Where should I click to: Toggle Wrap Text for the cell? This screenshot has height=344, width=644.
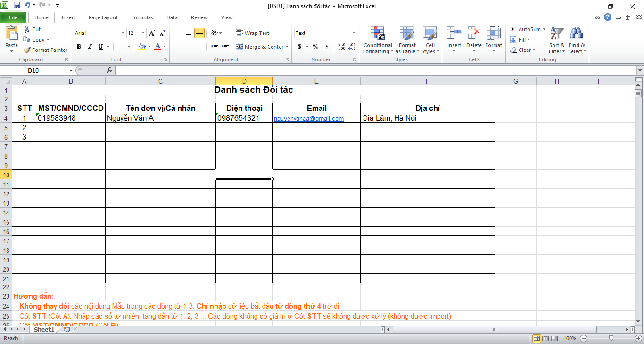(253, 33)
